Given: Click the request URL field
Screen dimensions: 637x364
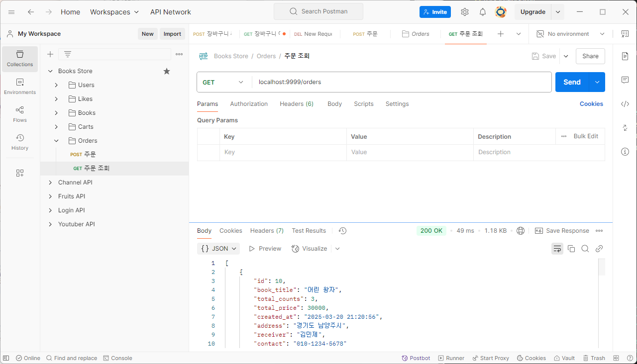Looking at the screenshot, I should [402, 82].
